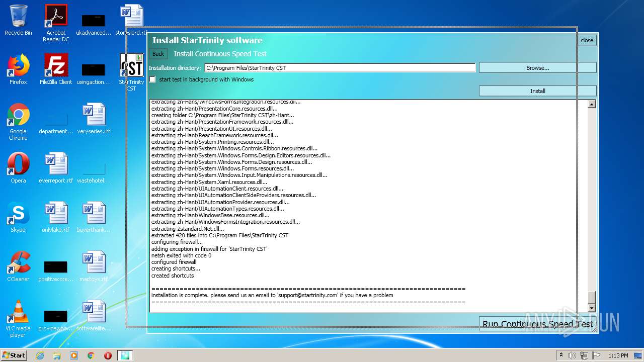Image resolution: width=644 pixels, height=362 pixels.
Task: Click the installation directory text field
Action: (340, 68)
